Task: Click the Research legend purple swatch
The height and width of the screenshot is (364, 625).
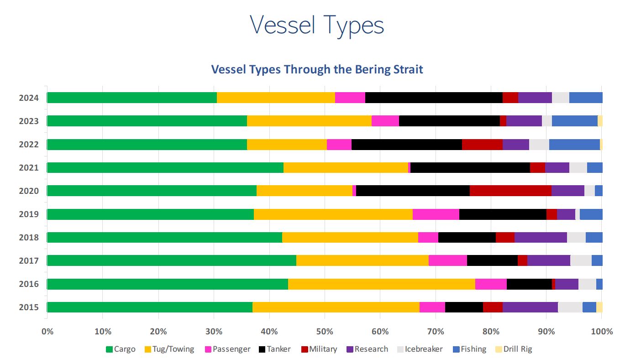Action: (349, 349)
